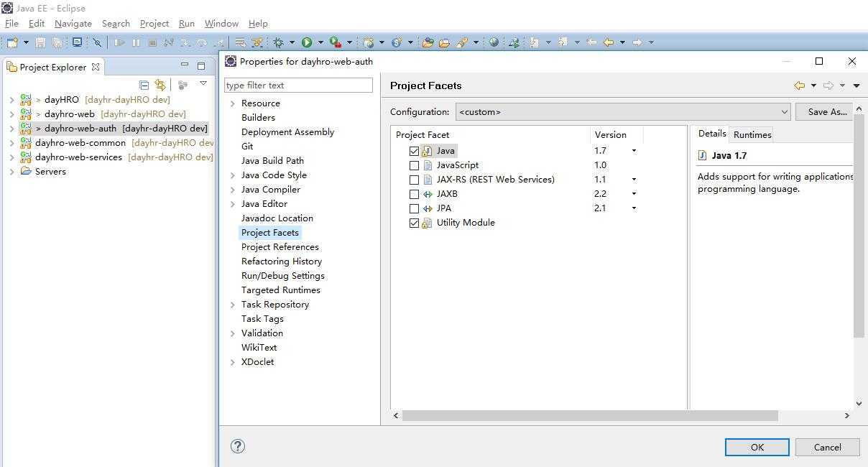Viewport: 868px width, 467px height.
Task: Click the Version column header
Action: click(611, 134)
